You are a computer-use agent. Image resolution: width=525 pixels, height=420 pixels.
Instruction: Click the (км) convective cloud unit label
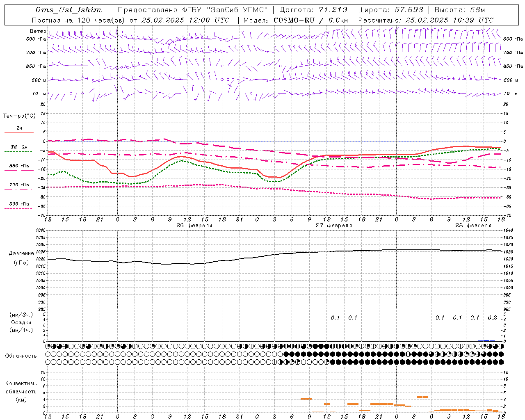[21, 399]
